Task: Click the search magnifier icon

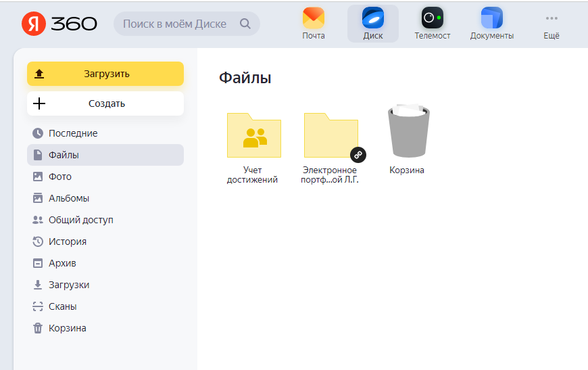Action: [x=245, y=24]
